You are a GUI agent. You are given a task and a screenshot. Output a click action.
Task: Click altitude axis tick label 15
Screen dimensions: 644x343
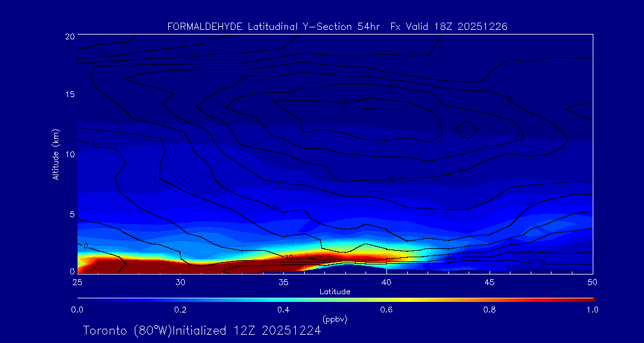tap(69, 94)
